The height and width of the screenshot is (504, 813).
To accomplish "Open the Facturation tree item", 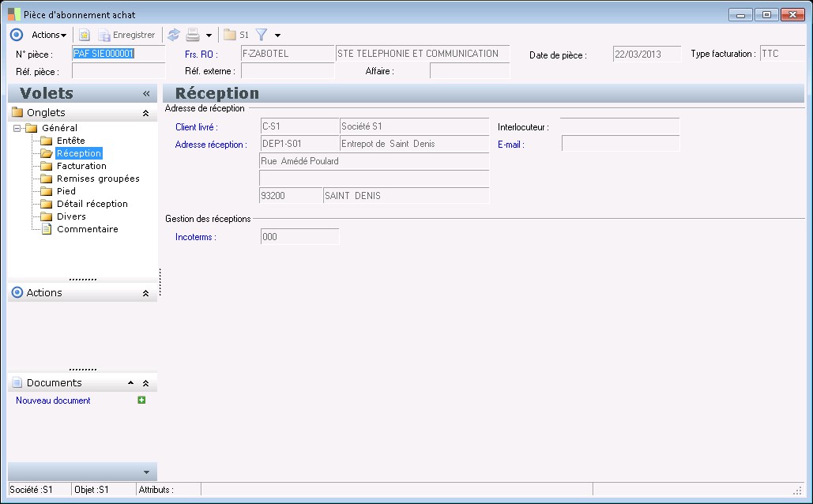I will pyautogui.click(x=81, y=166).
